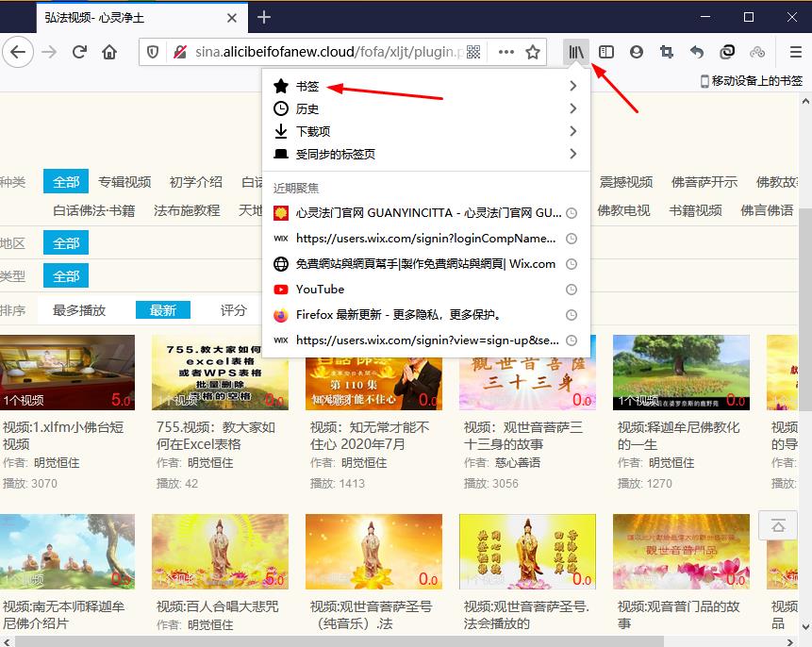Open the 百人合唱大悲咒 video thumbnail
The height and width of the screenshot is (647, 812).
point(220,552)
